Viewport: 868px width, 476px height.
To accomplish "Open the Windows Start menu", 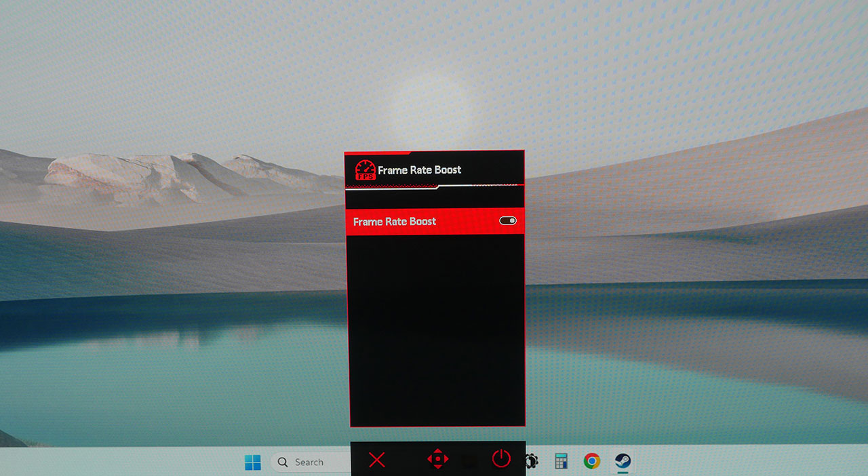I will pos(253,462).
